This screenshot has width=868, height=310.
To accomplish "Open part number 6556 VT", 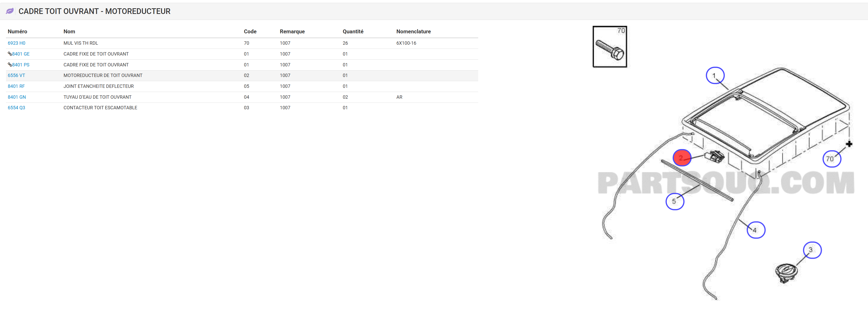I will (17, 75).
